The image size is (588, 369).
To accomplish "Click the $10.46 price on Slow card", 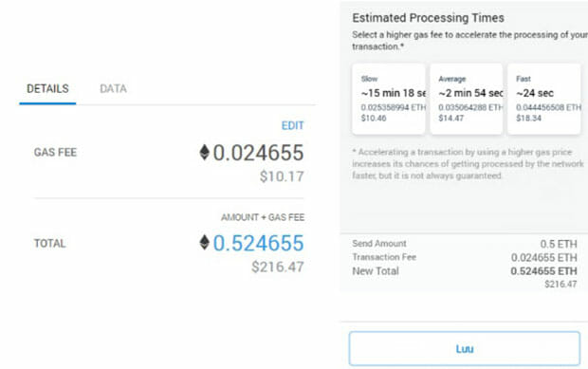I will pos(374,119).
